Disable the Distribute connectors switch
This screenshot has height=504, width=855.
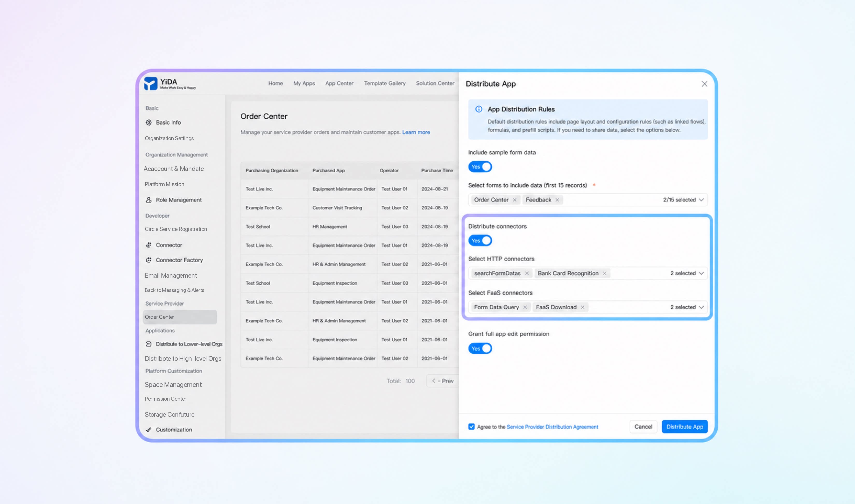click(480, 240)
